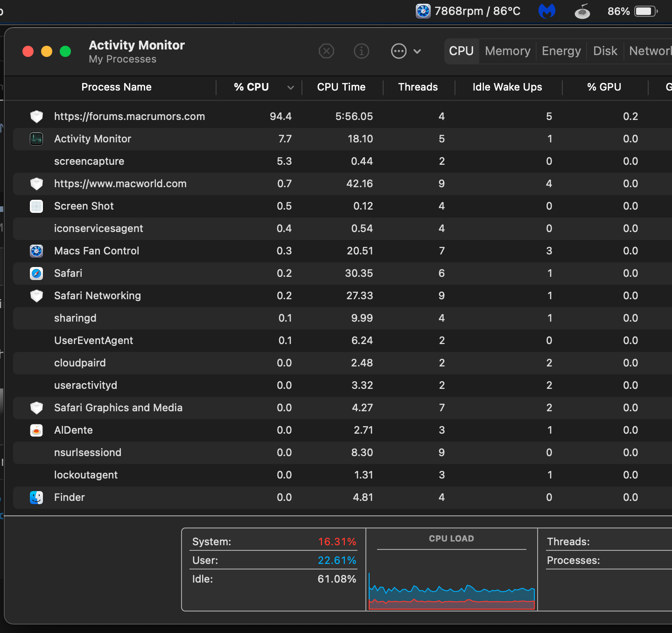Open the Malwarebytes menu bar icon
Screen dimensions: 672x633
point(547,11)
